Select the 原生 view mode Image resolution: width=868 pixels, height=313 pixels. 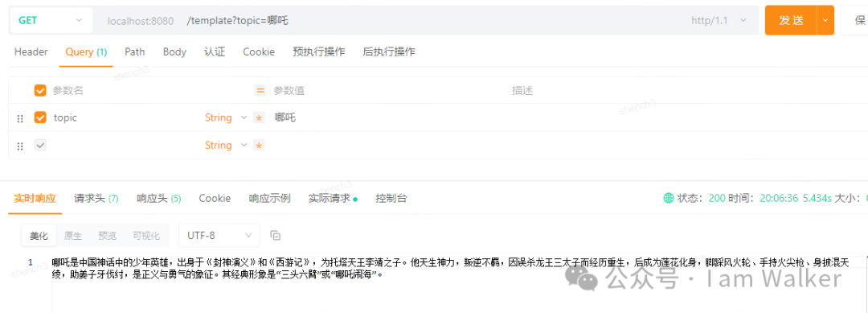73,236
